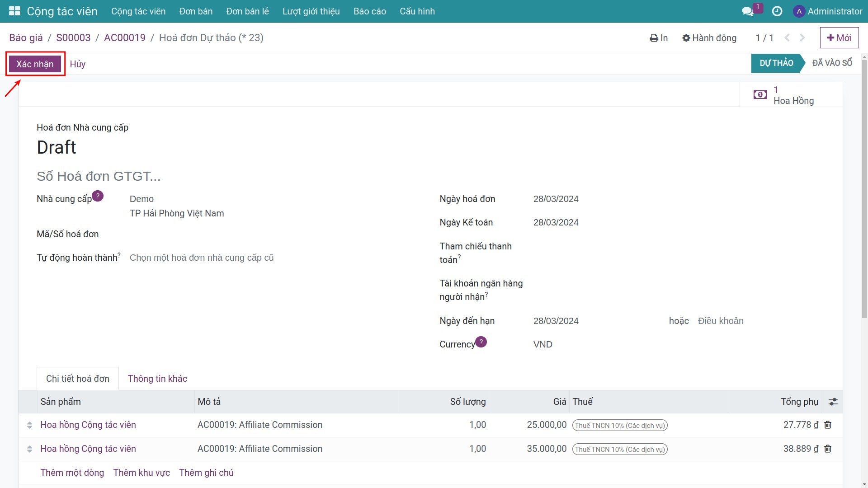The image size is (868, 488).
Task: Click Thêm một dòng link
Action: pyautogui.click(x=72, y=473)
